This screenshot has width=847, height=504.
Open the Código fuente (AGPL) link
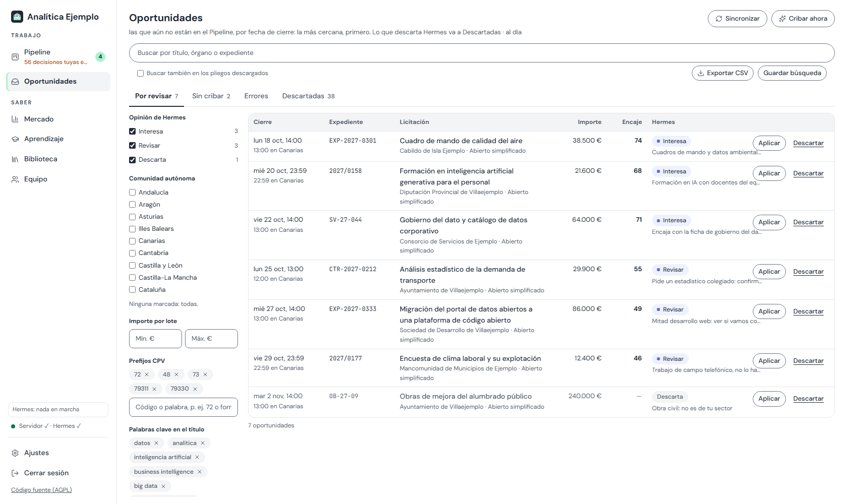41,490
